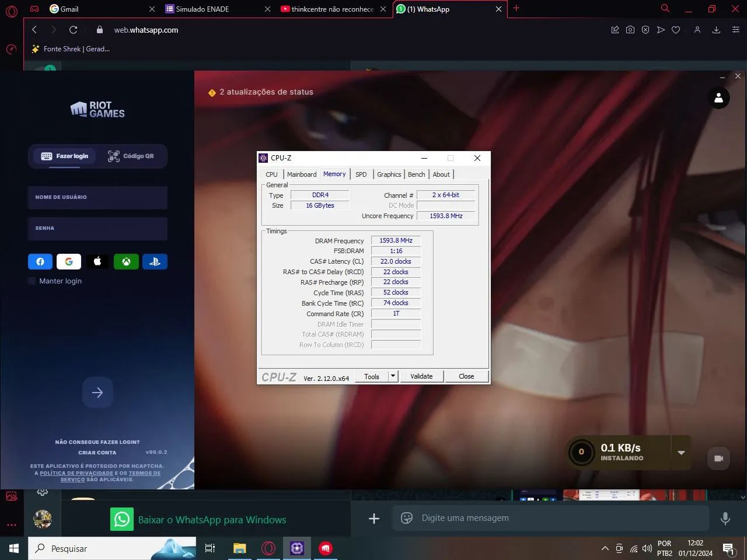Expand the download speed details arrow

pyautogui.click(x=681, y=452)
